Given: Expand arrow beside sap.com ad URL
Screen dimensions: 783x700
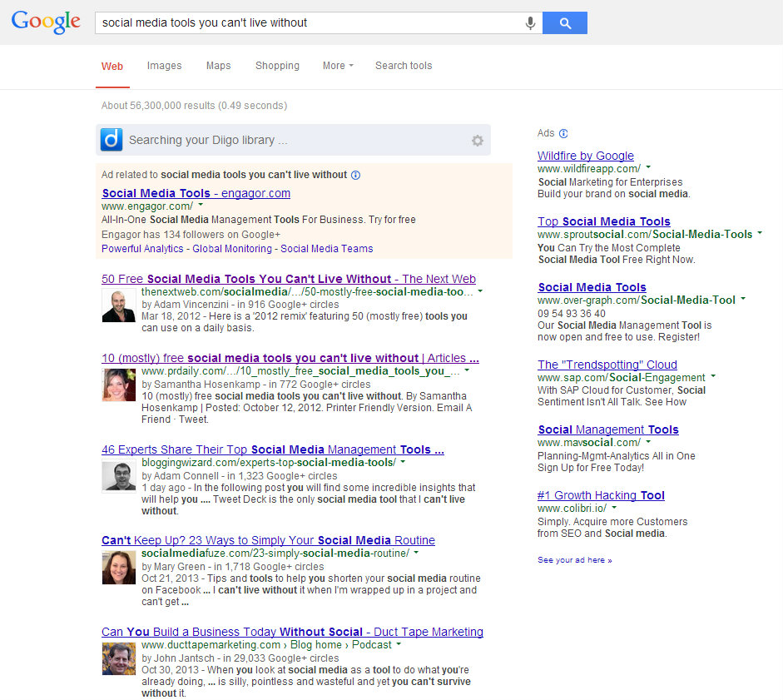Looking at the screenshot, I should pyautogui.click(x=713, y=375).
